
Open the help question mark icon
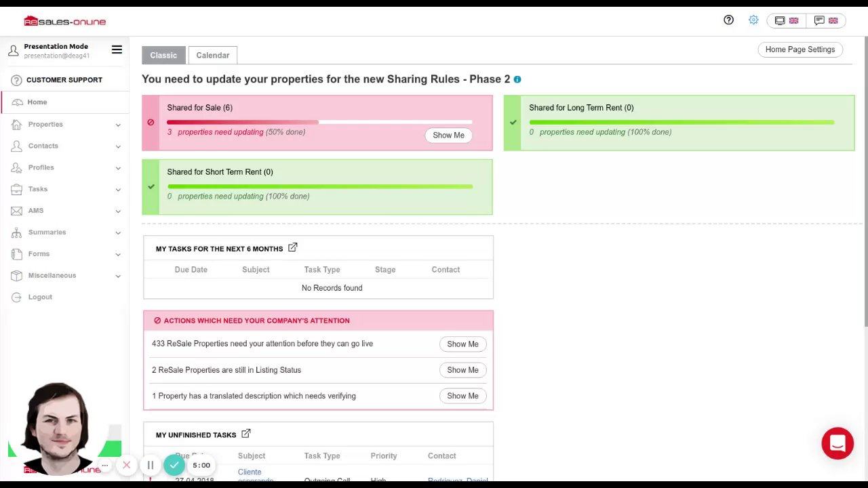pos(728,20)
